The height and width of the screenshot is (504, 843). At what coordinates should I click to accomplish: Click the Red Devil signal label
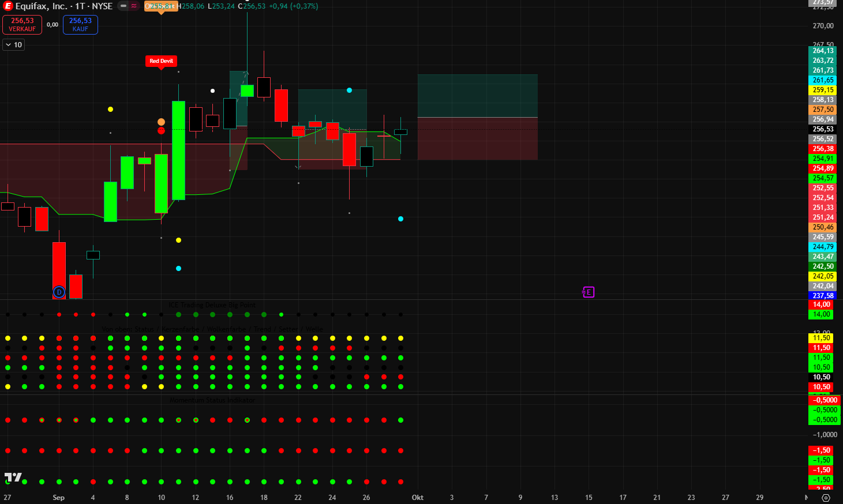click(161, 61)
